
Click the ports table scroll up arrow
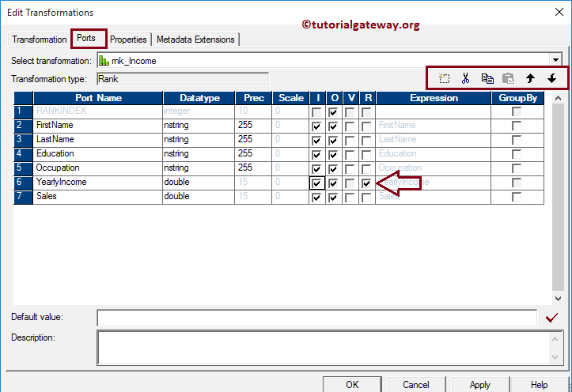tap(558, 98)
